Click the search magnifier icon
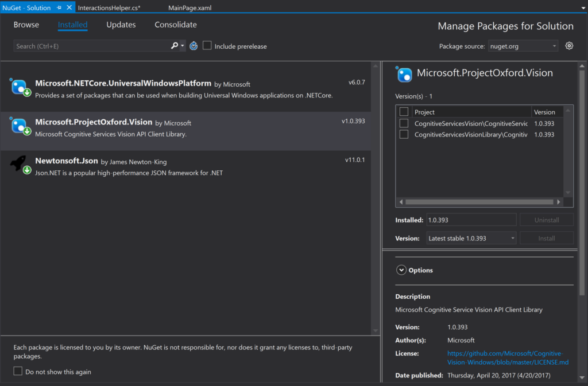The image size is (588, 386). 175,46
